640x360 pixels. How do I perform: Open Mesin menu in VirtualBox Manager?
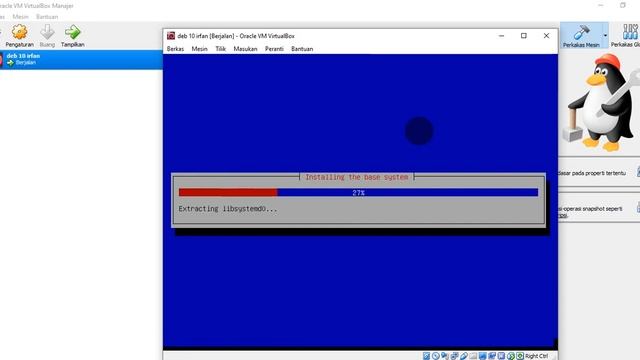(20, 17)
